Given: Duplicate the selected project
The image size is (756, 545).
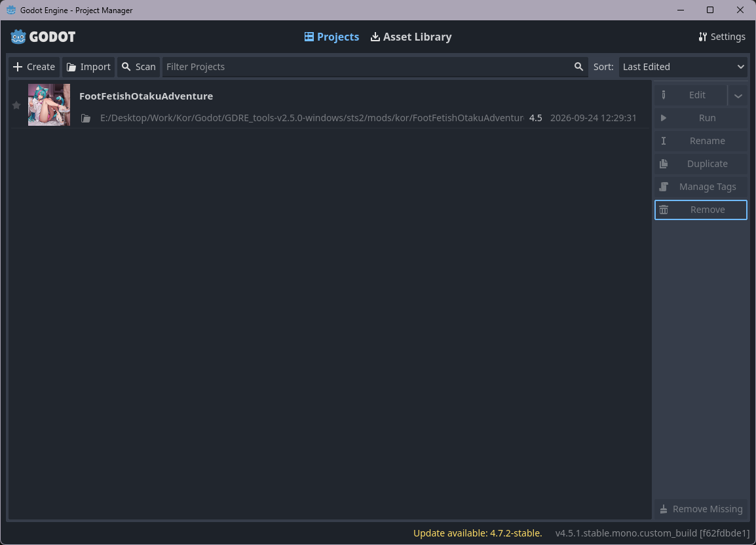Looking at the screenshot, I should click(x=700, y=164).
